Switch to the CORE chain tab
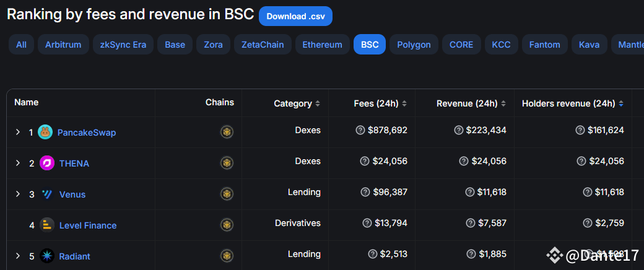This screenshot has height=270, width=644. coord(462,45)
